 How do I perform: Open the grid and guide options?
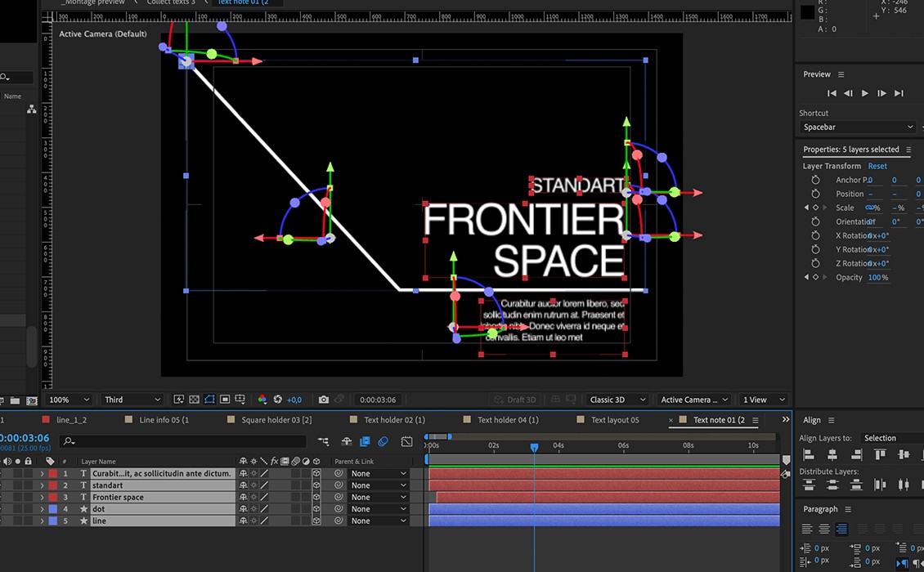[240, 400]
